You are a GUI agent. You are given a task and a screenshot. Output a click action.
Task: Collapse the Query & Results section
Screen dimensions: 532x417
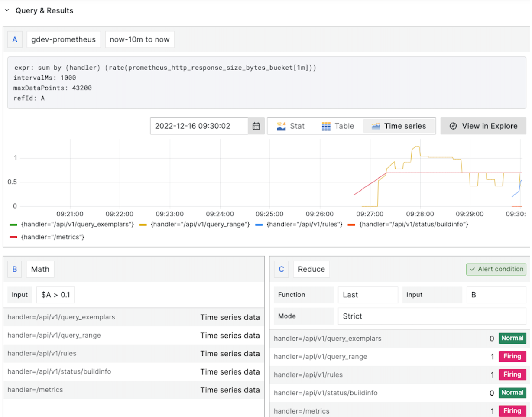pyautogui.click(x=6, y=10)
